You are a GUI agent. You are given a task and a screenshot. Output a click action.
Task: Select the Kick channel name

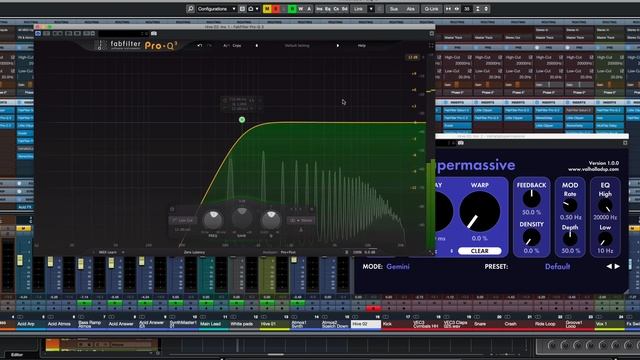(387, 324)
